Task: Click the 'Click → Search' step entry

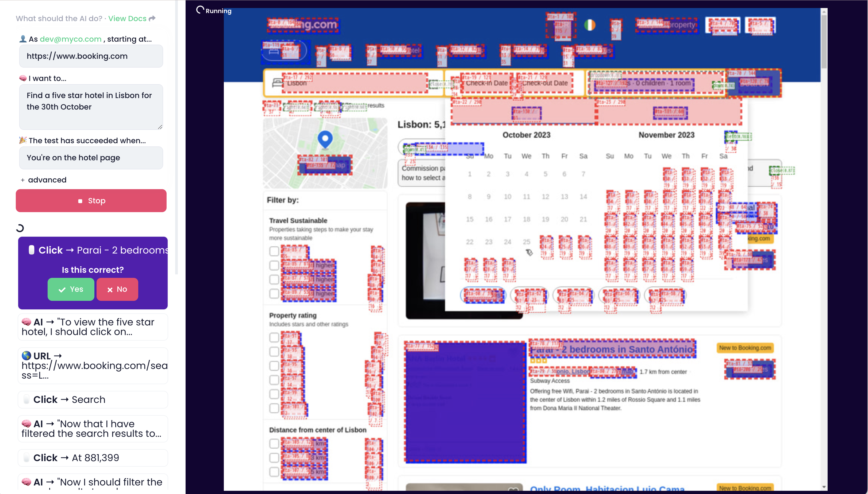Action: pos(93,399)
